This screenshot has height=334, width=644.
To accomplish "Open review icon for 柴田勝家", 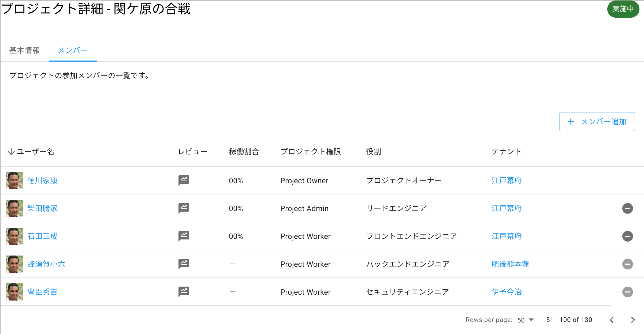I will click(x=184, y=208).
